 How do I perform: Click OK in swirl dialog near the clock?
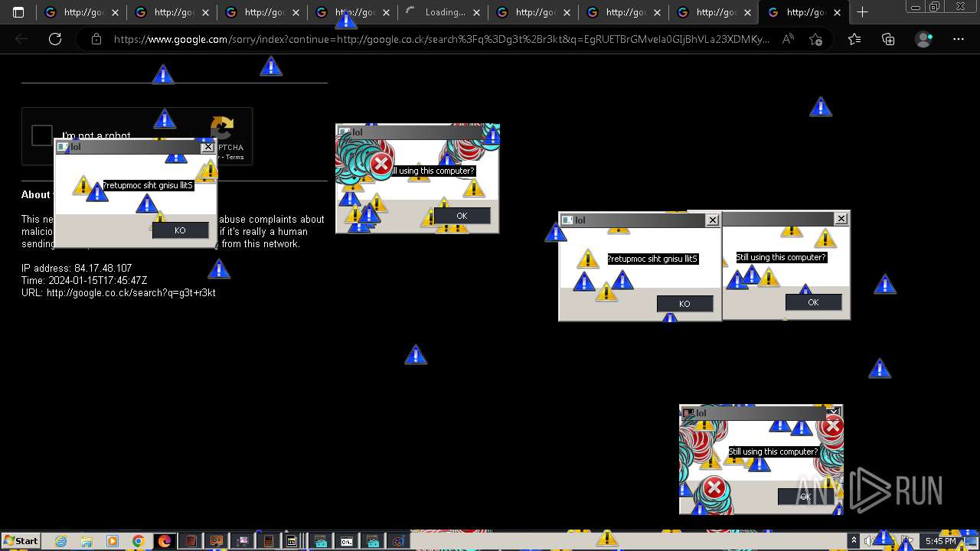coord(805,496)
